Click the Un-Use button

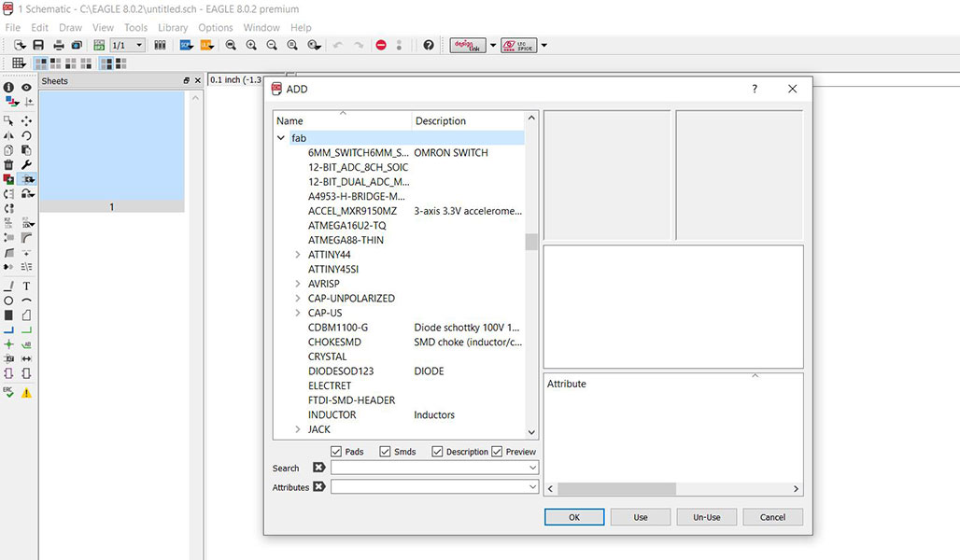coord(707,517)
